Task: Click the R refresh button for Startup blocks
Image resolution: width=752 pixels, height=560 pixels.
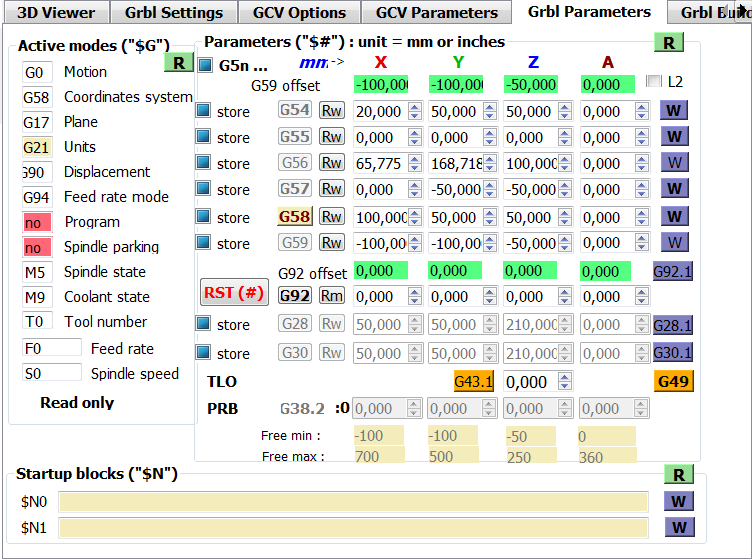Action: pyautogui.click(x=679, y=475)
